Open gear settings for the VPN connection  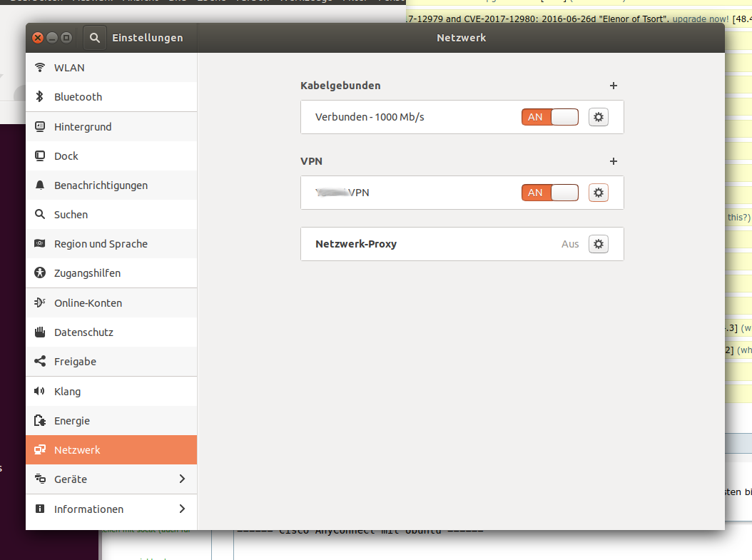pos(599,193)
